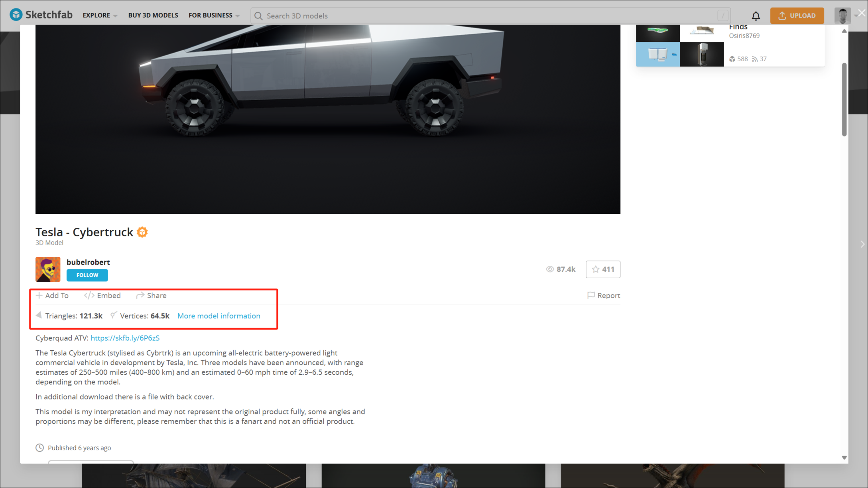Image resolution: width=868 pixels, height=488 pixels.
Task: Click the vertical scrollbar thumb
Action: 844,100
